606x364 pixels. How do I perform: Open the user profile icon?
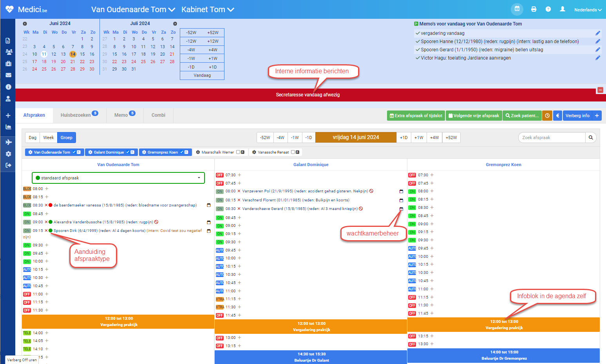562,9
